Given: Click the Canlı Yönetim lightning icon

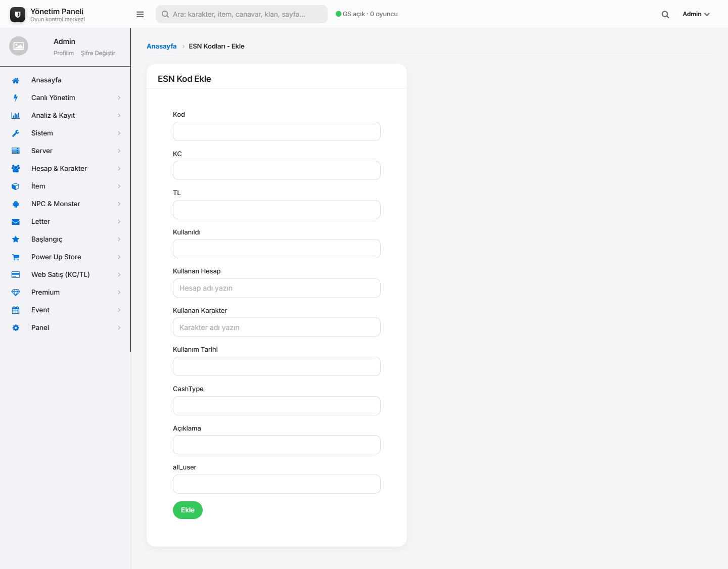Looking at the screenshot, I should (16, 98).
